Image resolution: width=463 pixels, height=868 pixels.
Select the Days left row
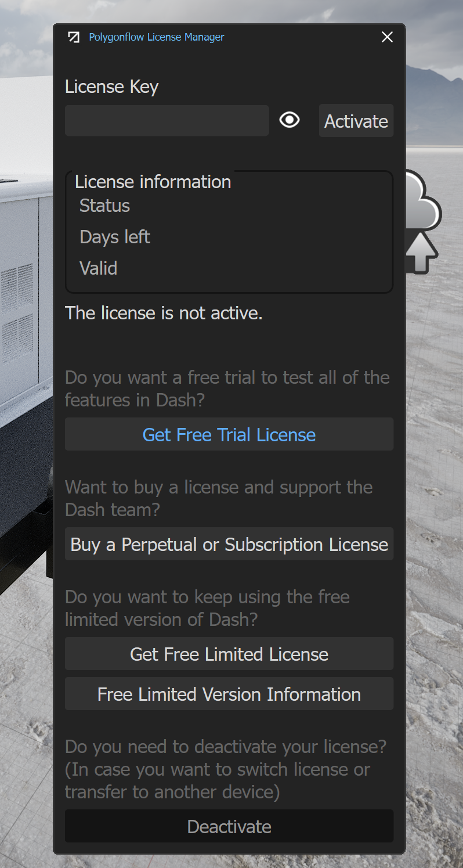point(115,237)
